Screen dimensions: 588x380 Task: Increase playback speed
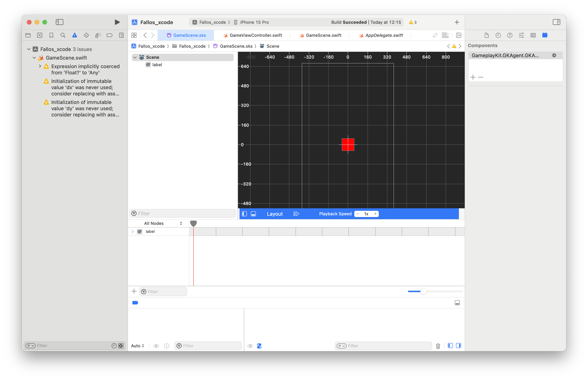click(x=375, y=214)
